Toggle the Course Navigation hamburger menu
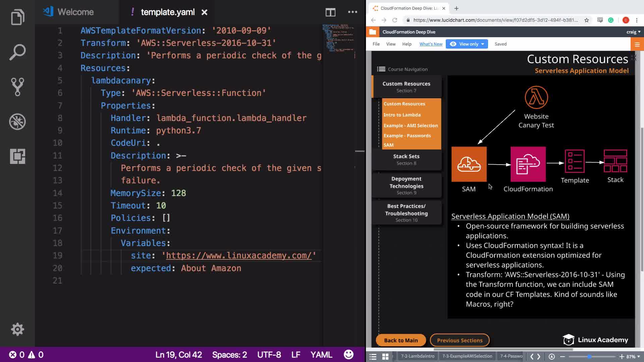644x362 pixels. click(381, 69)
